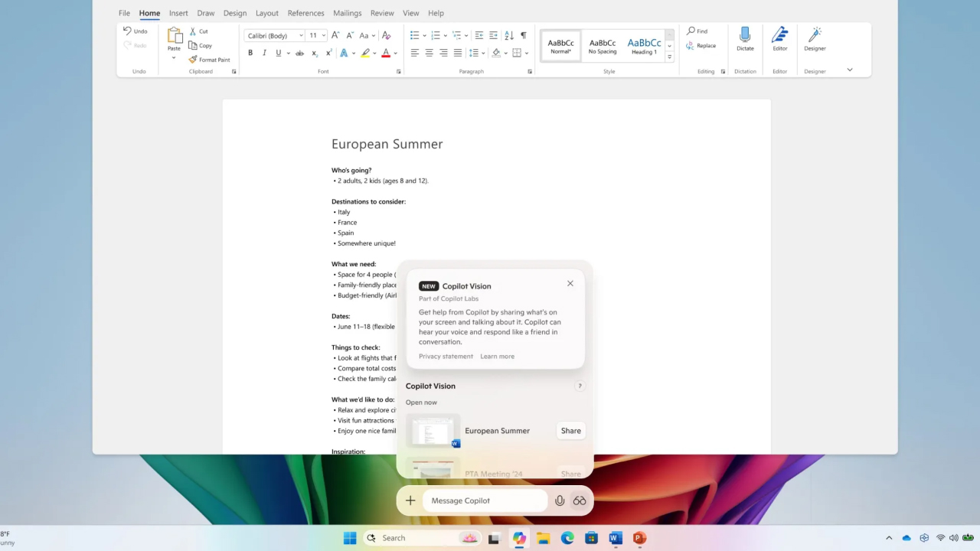This screenshot has width=980, height=551.
Task: Open the Calibri (Body) font dropdown
Action: point(274,35)
